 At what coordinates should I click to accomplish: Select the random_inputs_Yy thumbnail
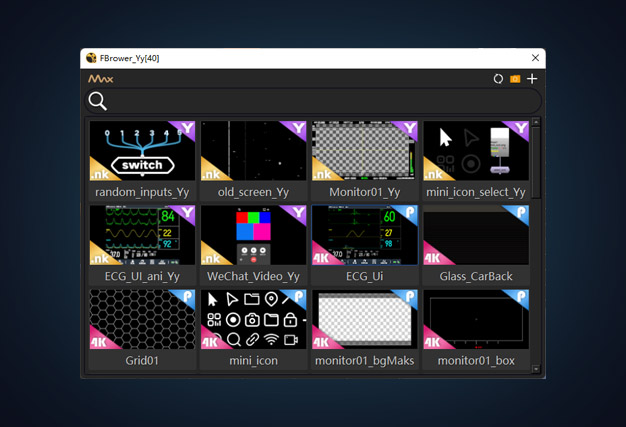[x=142, y=152]
